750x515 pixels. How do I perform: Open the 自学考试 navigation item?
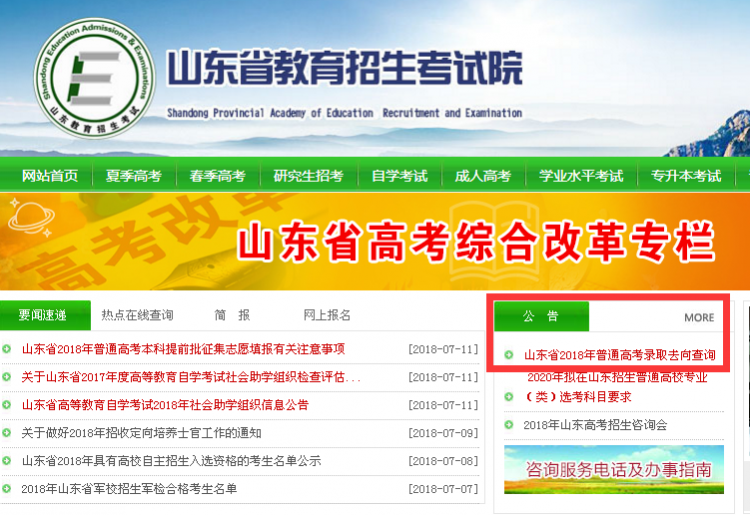coord(399,176)
